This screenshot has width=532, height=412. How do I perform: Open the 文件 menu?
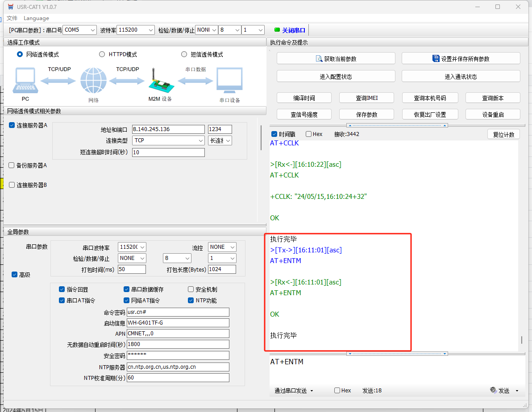[x=12, y=18]
